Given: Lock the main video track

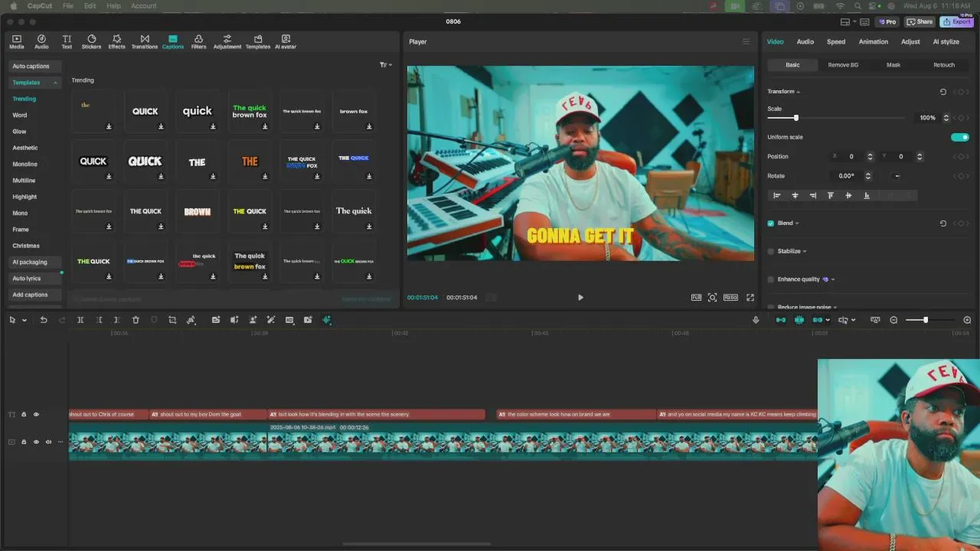Looking at the screenshot, I should click(24, 442).
